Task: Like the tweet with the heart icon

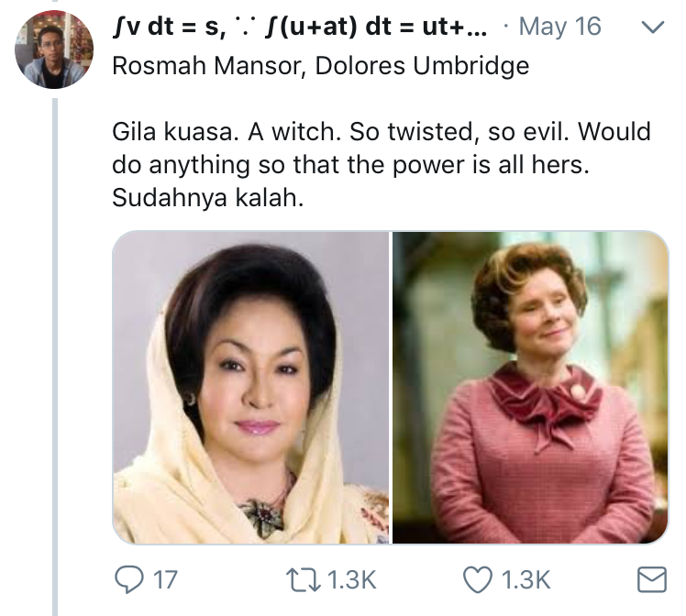Action: click(478, 579)
